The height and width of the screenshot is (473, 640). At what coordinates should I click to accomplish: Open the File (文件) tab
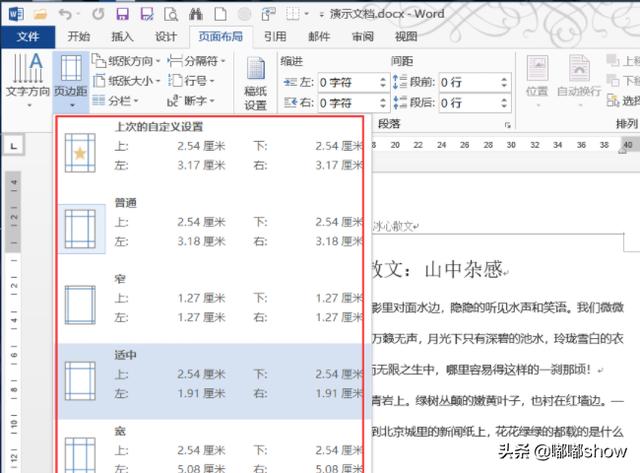click(28, 37)
